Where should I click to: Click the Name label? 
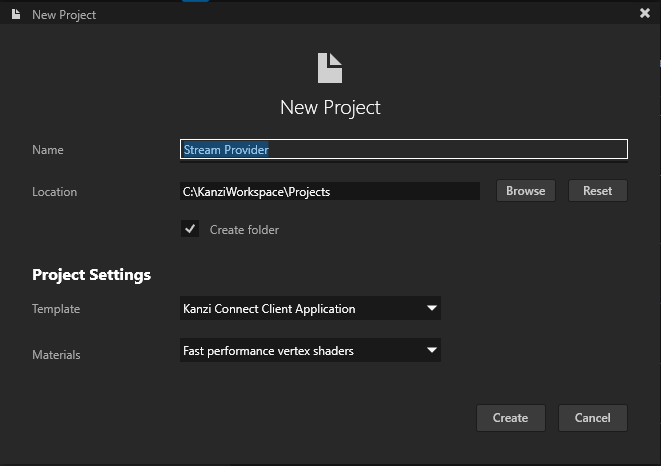[48, 150]
